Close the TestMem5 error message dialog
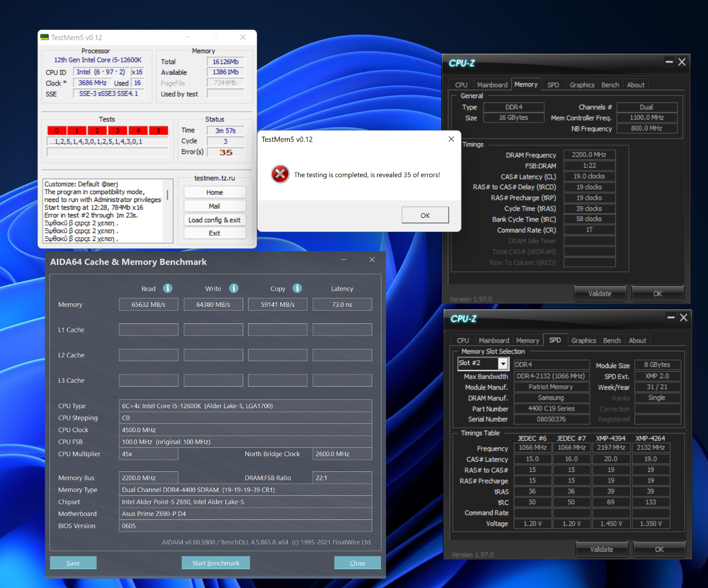The image size is (708, 588). (451, 139)
